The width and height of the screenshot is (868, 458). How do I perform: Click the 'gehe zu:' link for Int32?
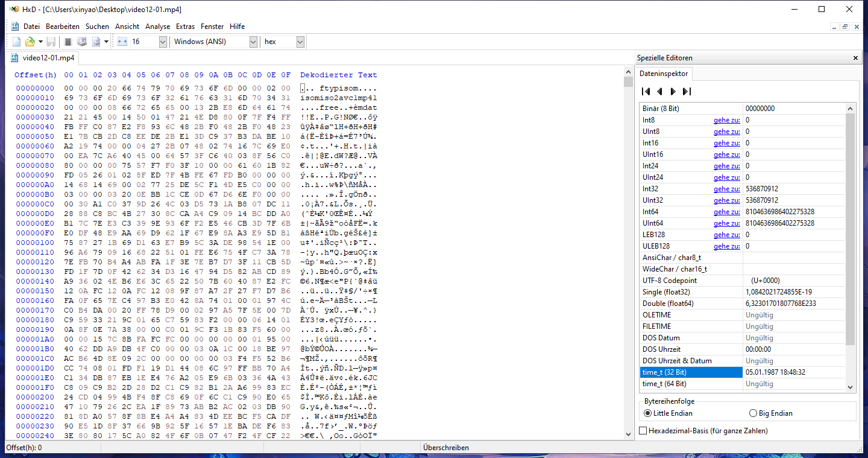(726, 189)
